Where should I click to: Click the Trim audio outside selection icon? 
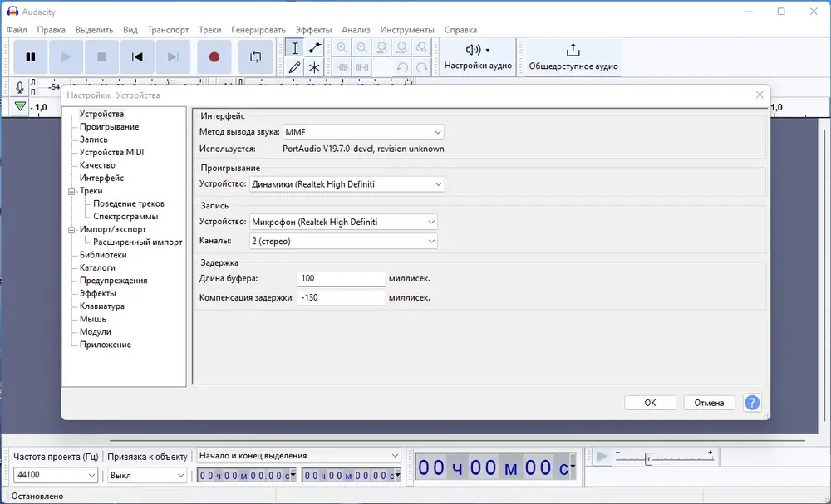(342, 67)
